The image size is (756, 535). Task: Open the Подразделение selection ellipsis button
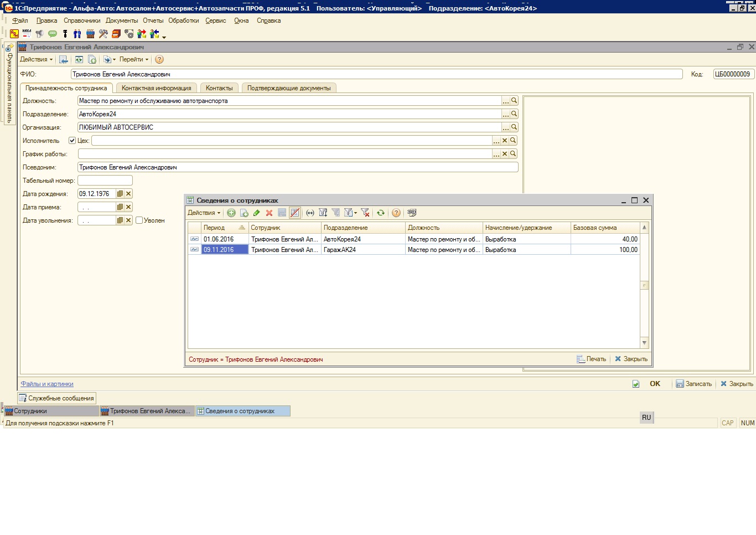pyautogui.click(x=505, y=114)
